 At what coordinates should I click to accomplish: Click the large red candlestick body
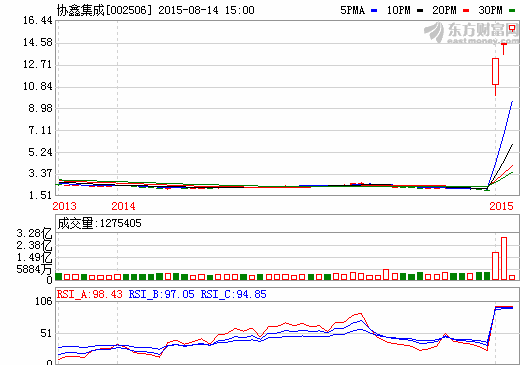495,71
